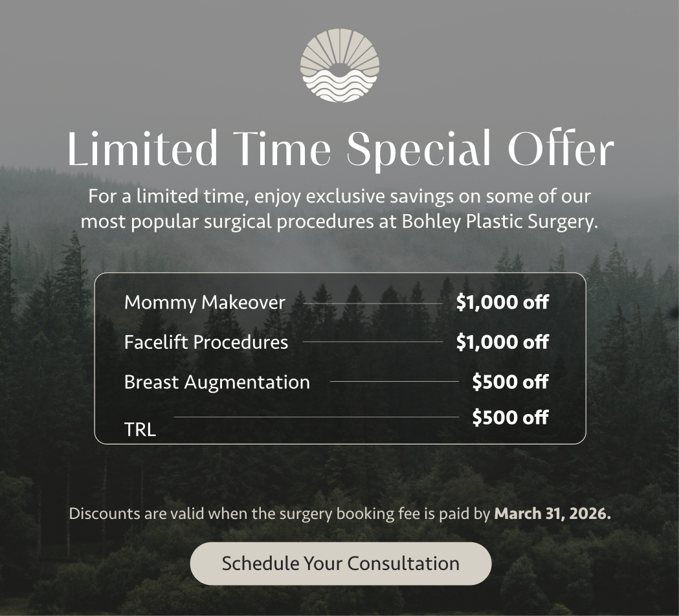Screen dimensions: 679x616
Task: Click the $500 off in the TRL row
Action: point(510,417)
